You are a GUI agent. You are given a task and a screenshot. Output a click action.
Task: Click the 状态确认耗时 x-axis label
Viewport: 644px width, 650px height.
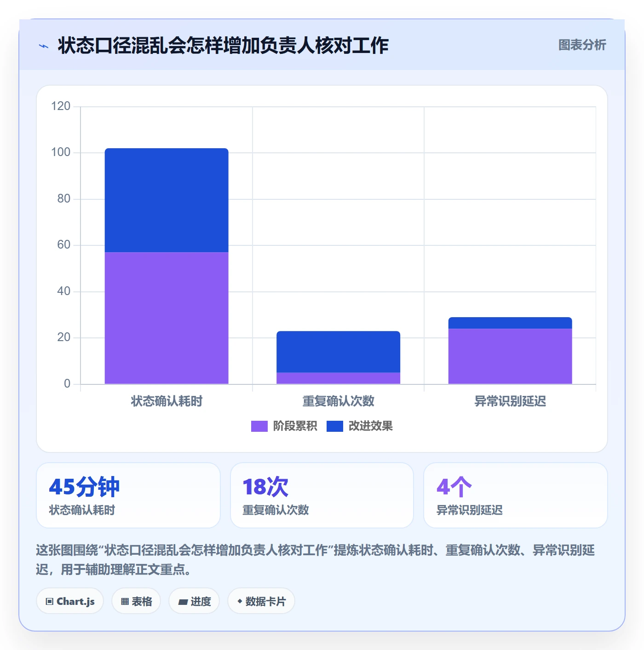167,401
